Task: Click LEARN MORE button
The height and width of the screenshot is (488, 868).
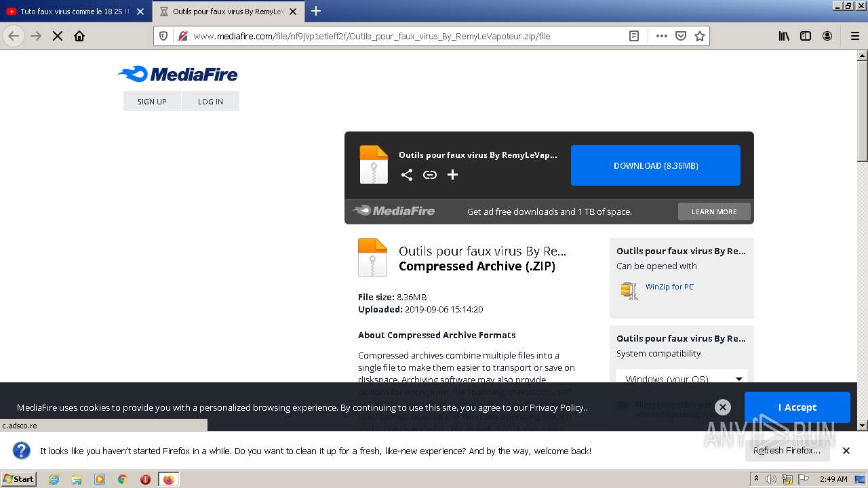Action: tap(714, 211)
